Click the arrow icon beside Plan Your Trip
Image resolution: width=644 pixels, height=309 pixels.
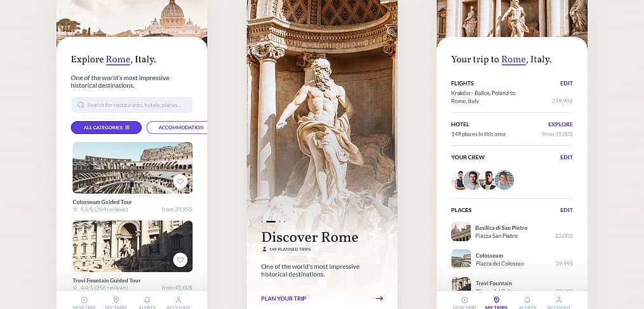click(379, 299)
